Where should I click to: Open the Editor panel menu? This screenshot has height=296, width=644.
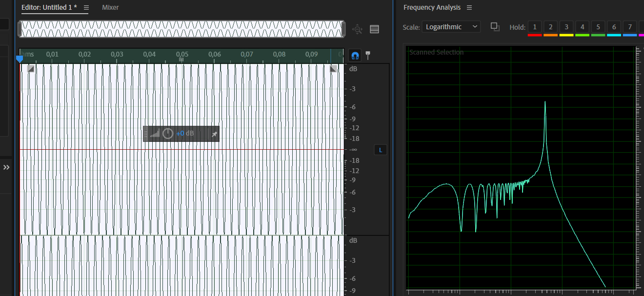pyautogui.click(x=86, y=8)
